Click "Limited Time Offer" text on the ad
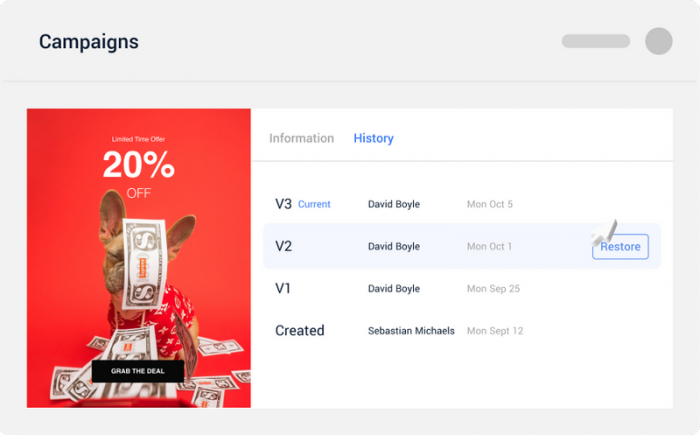Screen dimensions: 700x435 coord(138,139)
